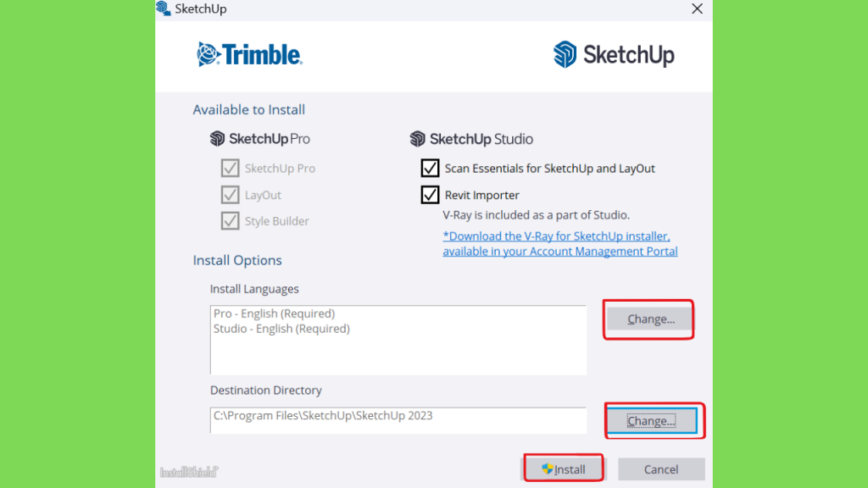Toggle the Style Builder checkbox
Image resolution: width=868 pixels, height=488 pixels.
[x=230, y=221]
